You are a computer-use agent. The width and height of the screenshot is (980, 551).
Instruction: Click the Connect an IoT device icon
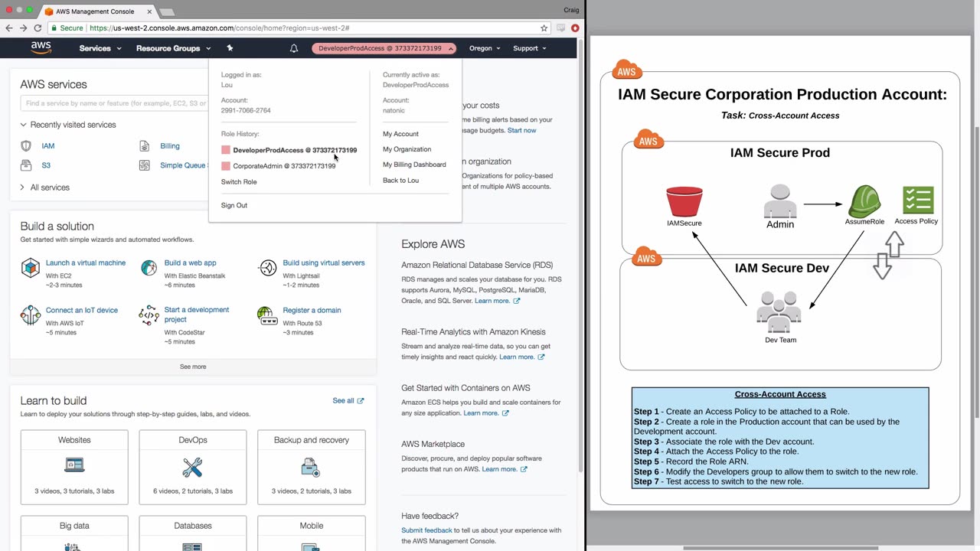[30, 315]
